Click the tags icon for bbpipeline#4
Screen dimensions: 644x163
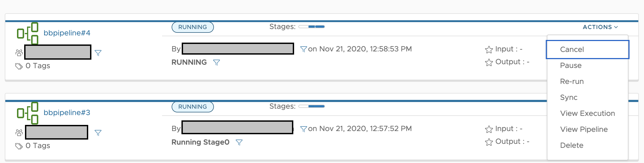pyautogui.click(x=19, y=66)
